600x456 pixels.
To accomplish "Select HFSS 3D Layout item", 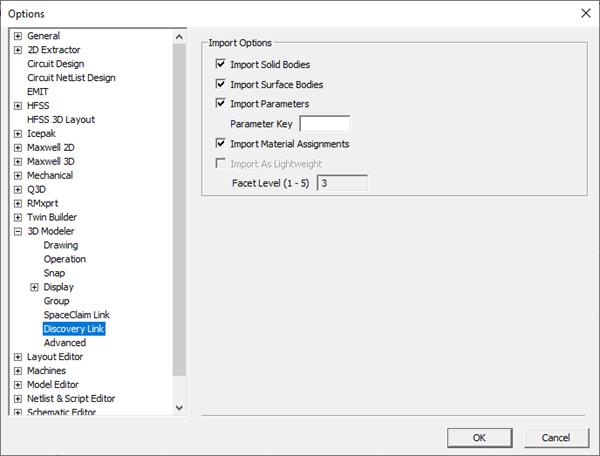I will pyautogui.click(x=61, y=120).
